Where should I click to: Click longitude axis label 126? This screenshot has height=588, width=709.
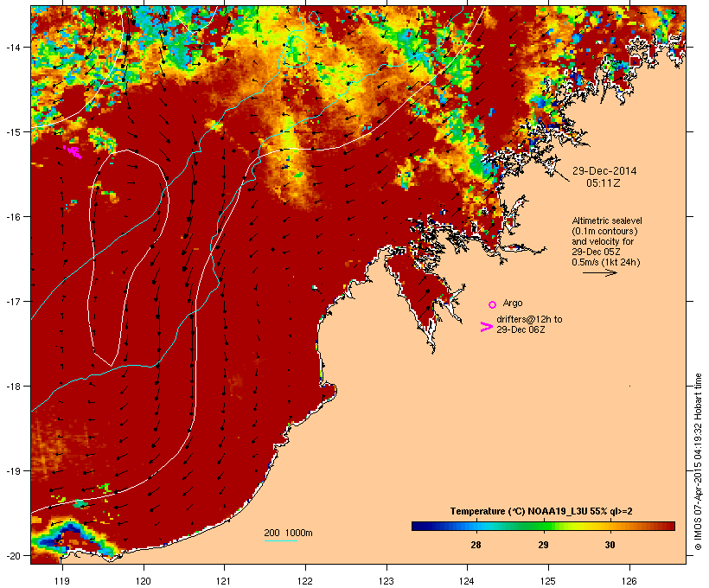pyautogui.click(x=629, y=581)
